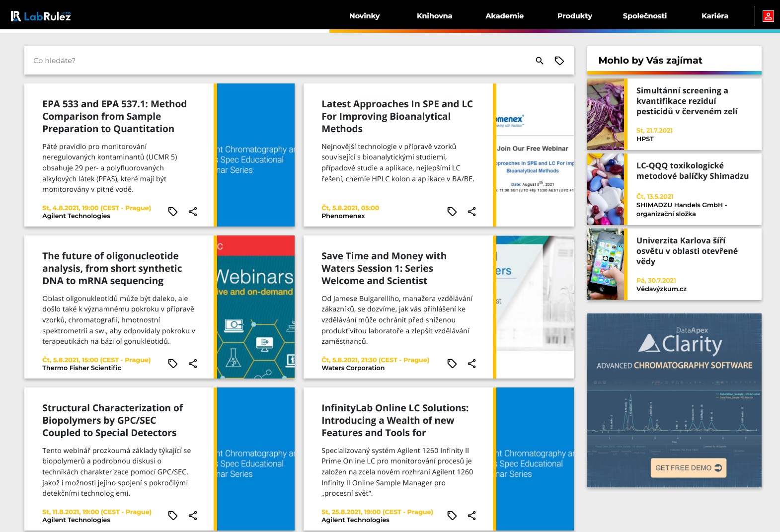
Task: Click tag icon on EPA 533 webinar card
Action: point(173,212)
